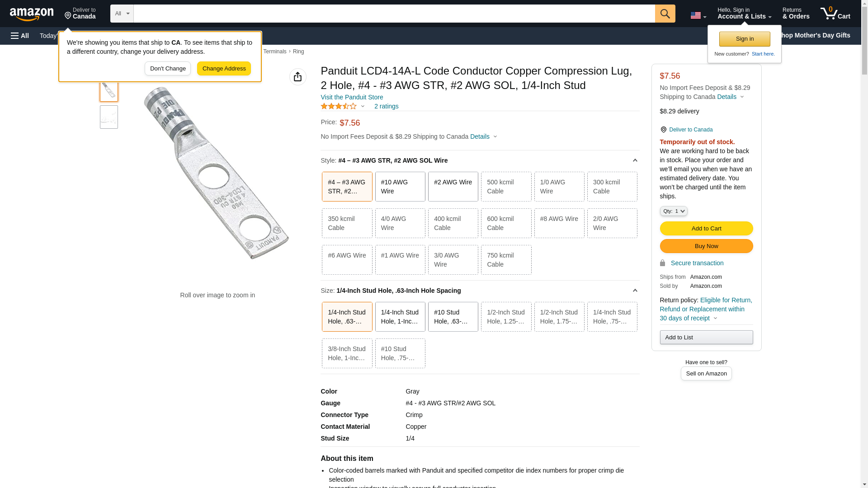Open the Visit the Panduit Store link
This screenshot has width=868, height=488.
352,97
